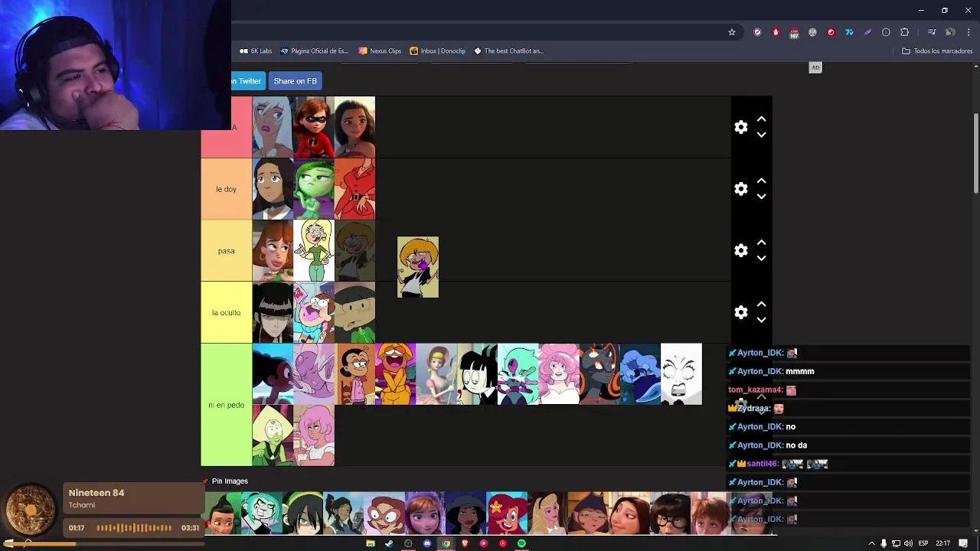Click the page vertical scrollbar
The width and height of the screenshot is (980, 551).
pyautogui.click(x=976, y=153)
